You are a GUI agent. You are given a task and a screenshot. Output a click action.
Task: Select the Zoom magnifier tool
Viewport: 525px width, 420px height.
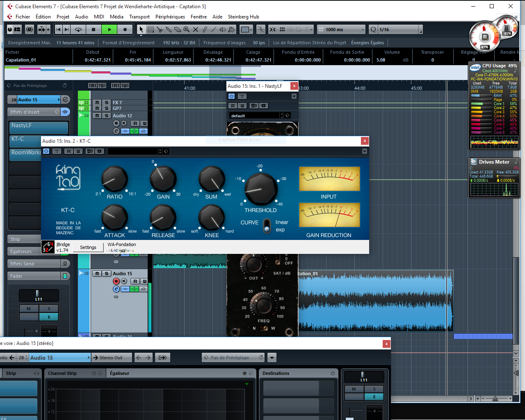pos(187,30)
